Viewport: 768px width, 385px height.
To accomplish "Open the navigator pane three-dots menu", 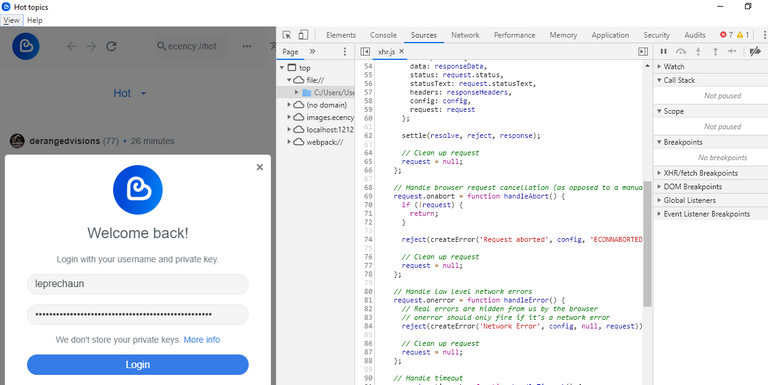I will [x=344, y=51].
